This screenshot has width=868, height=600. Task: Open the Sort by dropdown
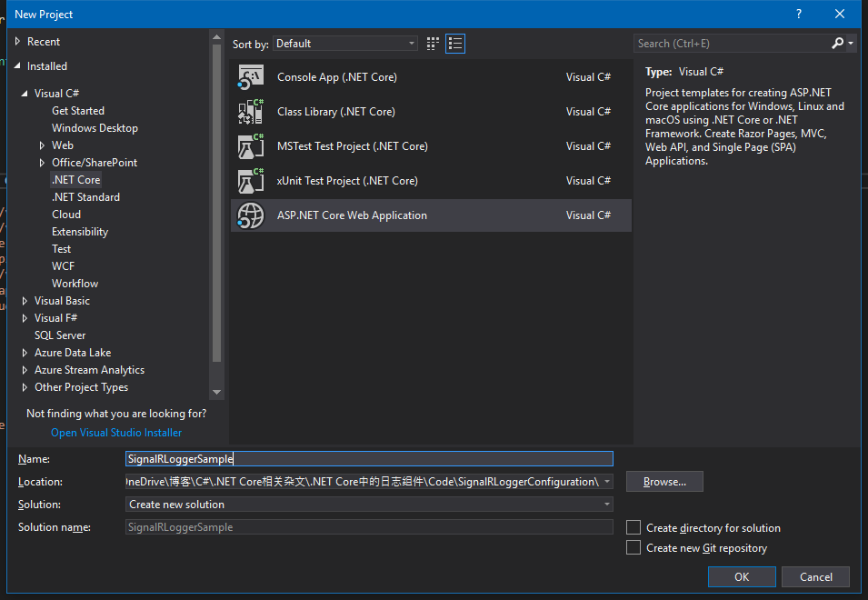pyautogui.click(x=344, y=44)
